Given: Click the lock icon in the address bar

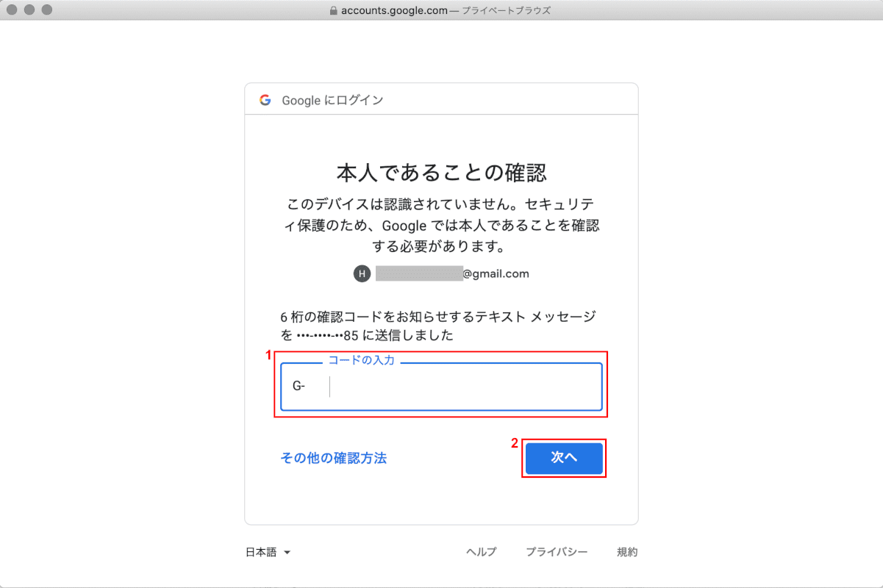Looking at the screenshot, I should [x=334, y=10].
